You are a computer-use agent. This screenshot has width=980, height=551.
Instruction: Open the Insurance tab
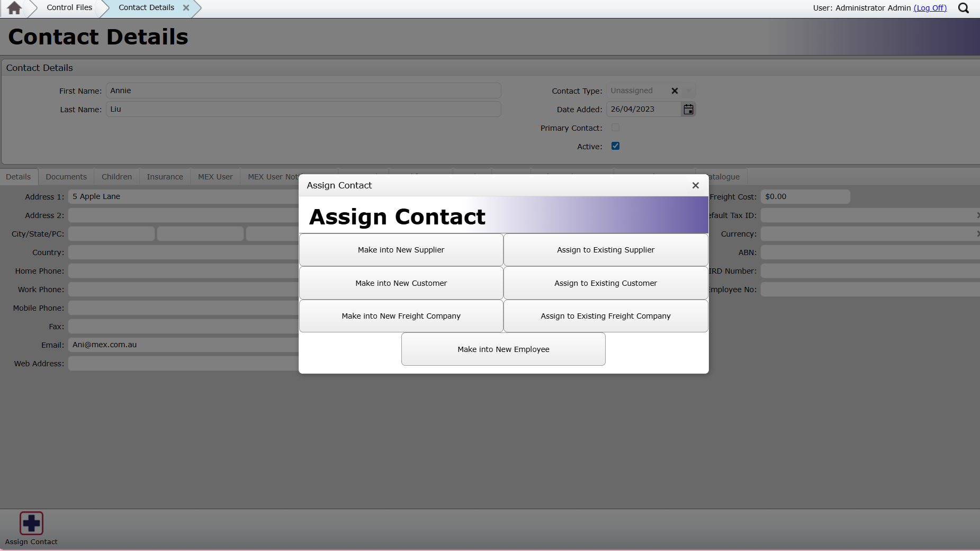[x=165, y=177]
